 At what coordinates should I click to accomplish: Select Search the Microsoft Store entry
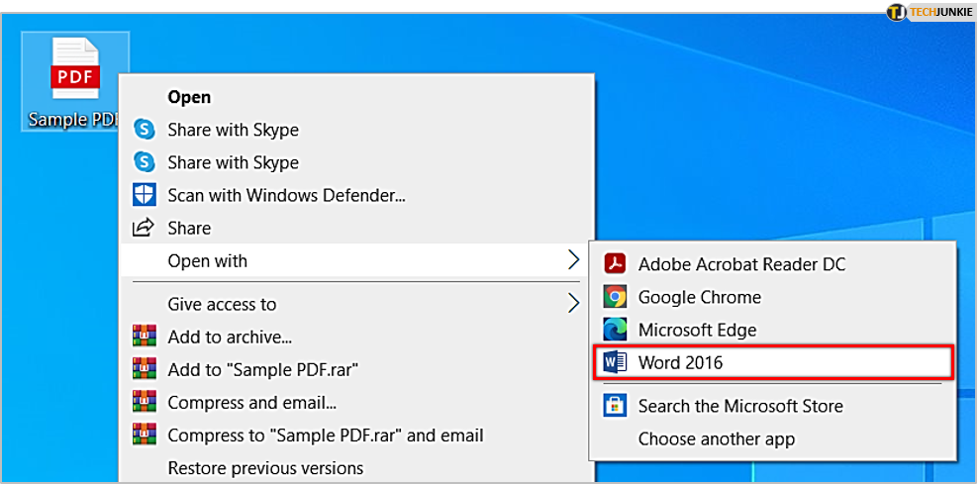(x=740, y=406)
